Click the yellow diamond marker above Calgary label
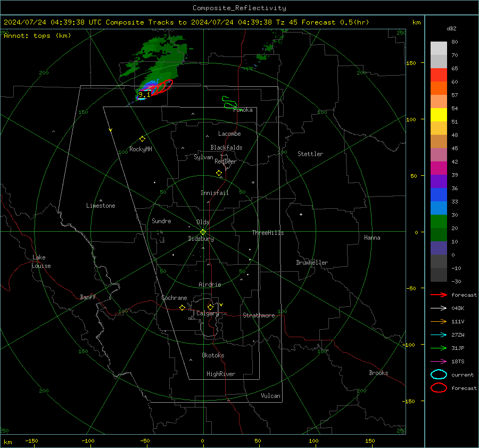The width and height of the screenshot is (479, 448). point(210,307)
